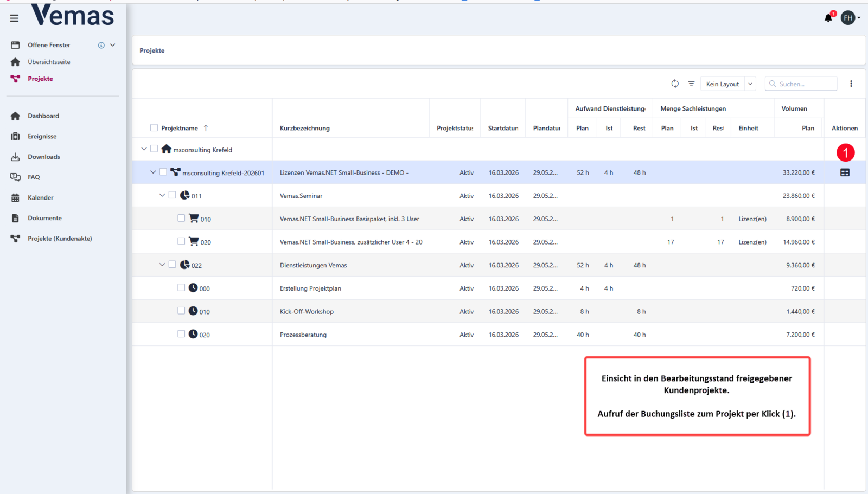The width and height of the screenshot is (868, 494).
Task: Click the Downloads icon
Action: [15, 157]
